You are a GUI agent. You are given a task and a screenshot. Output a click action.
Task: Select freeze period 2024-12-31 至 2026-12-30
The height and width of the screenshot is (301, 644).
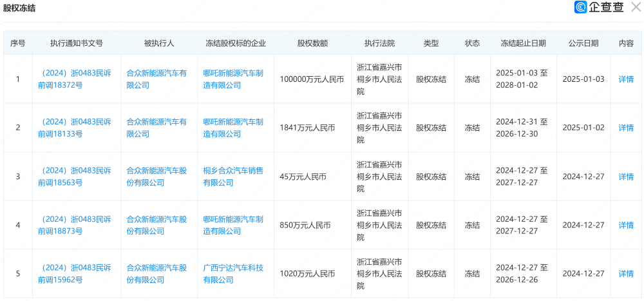tap(522, 128)
